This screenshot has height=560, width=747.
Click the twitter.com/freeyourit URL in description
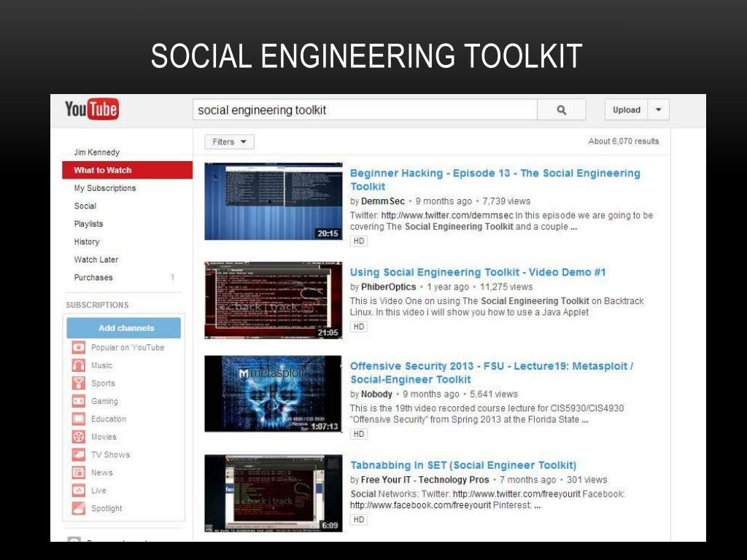pos(516,494)
